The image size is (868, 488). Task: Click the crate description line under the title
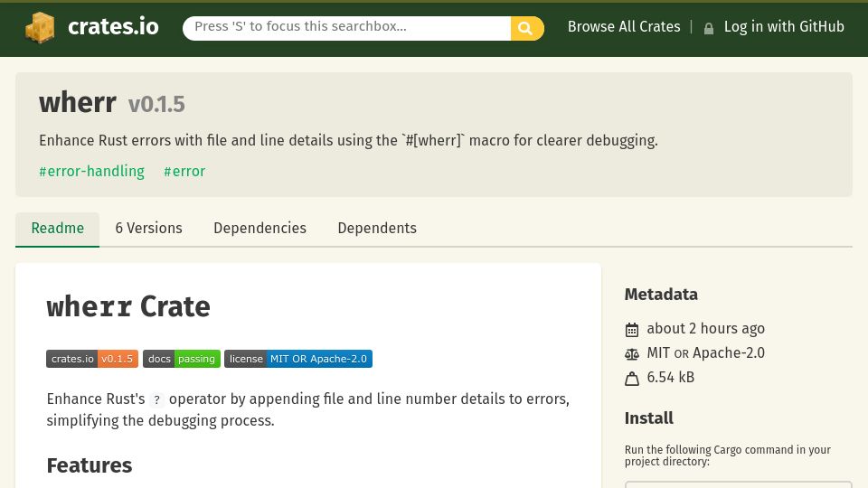point(348,141)
